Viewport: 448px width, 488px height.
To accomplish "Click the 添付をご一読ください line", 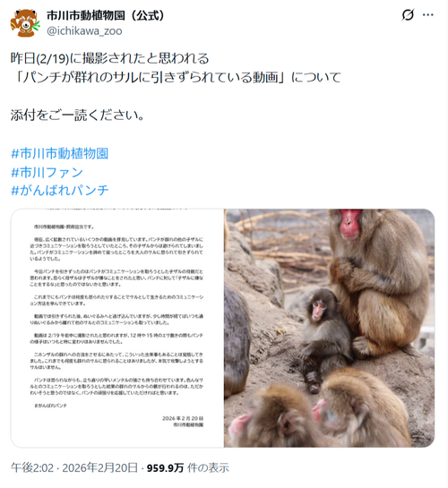I will tap(78, 116).
